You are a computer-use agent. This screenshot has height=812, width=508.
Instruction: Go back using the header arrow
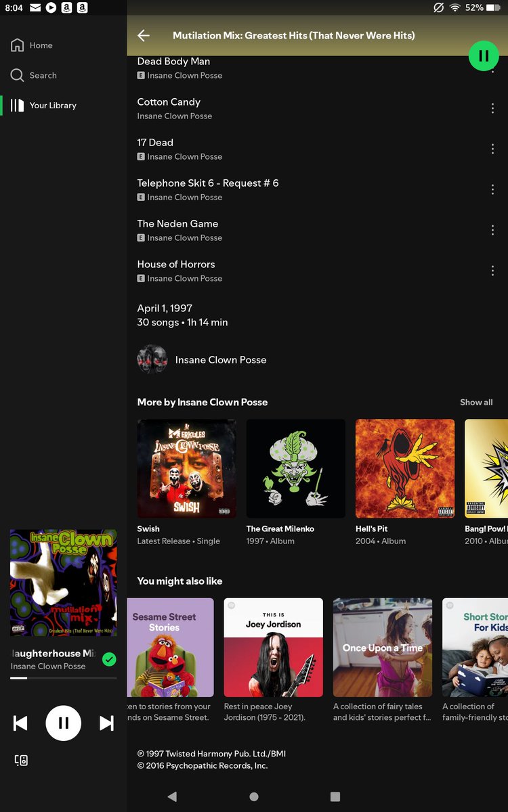143,35
